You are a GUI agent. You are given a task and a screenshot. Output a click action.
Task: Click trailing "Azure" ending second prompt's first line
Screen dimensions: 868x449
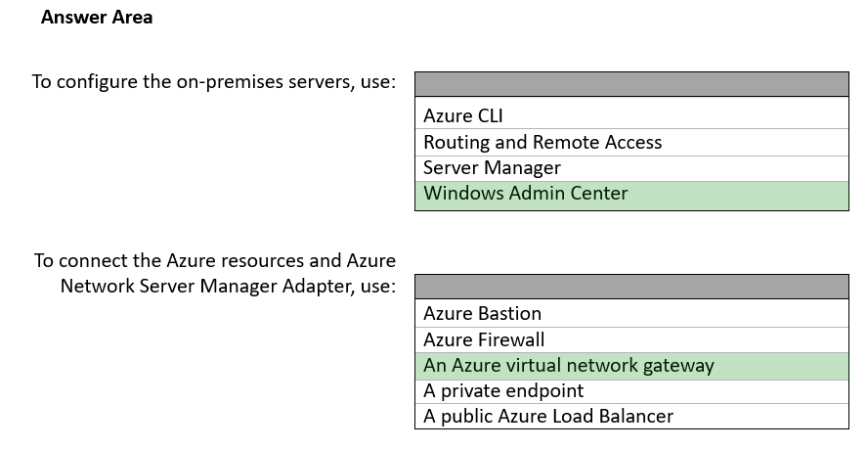point(371,261)
